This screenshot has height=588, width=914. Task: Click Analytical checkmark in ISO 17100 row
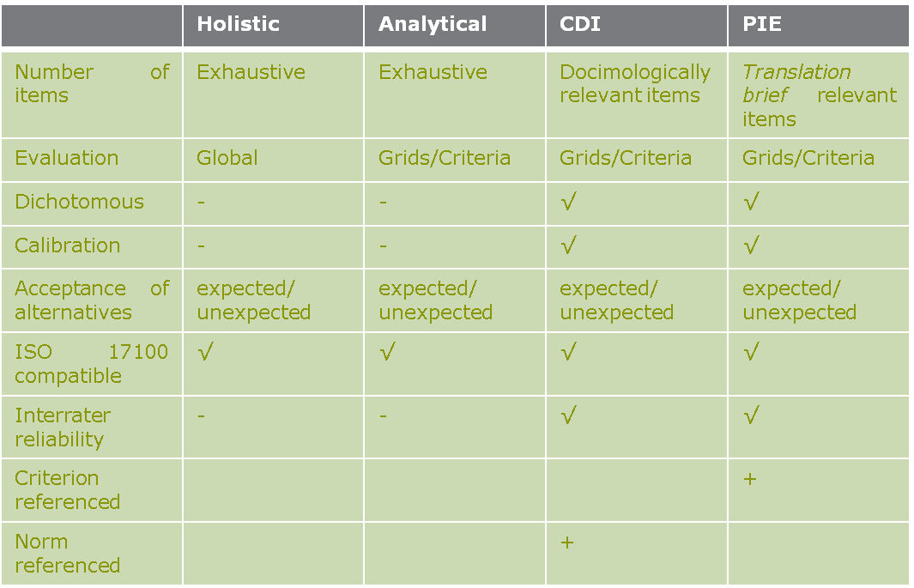[387, 352]
